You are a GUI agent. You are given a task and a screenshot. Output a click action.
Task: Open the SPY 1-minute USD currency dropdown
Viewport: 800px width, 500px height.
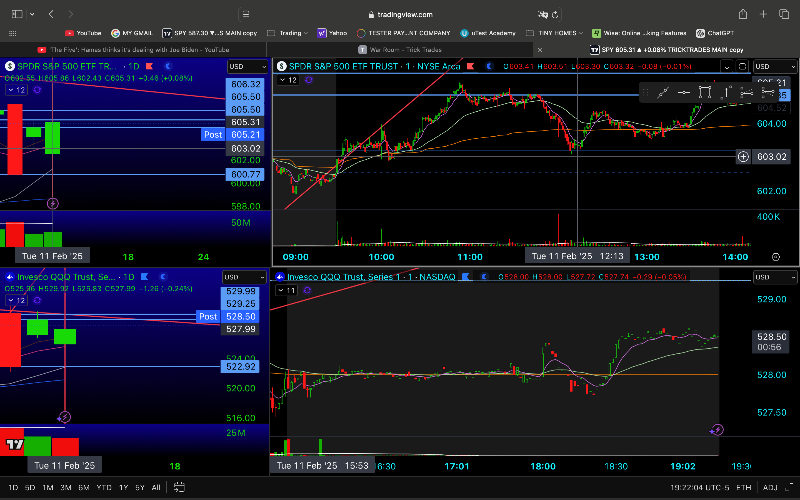775,66
